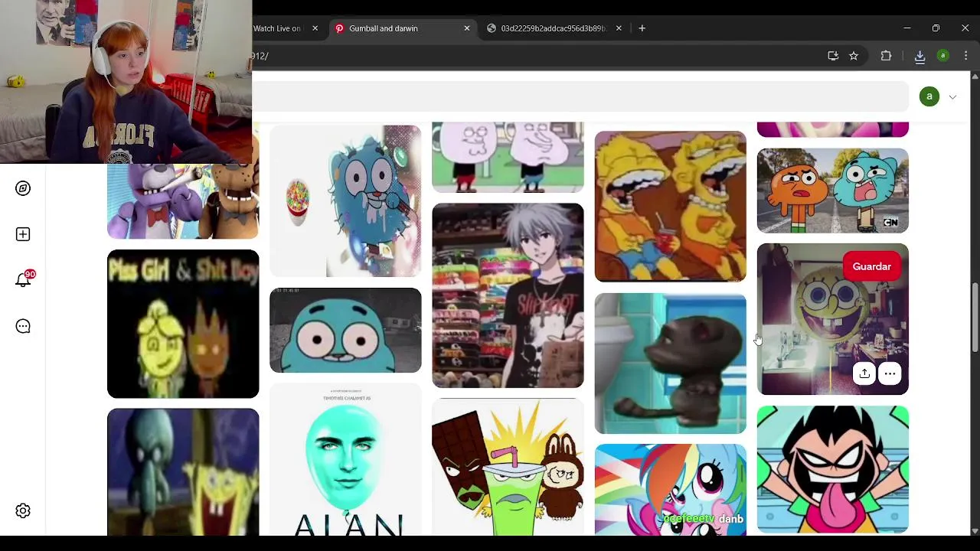Click the Pinterest search field
Image resolution: width=980 pixels, height=551 pixels.
click(580, 96)
